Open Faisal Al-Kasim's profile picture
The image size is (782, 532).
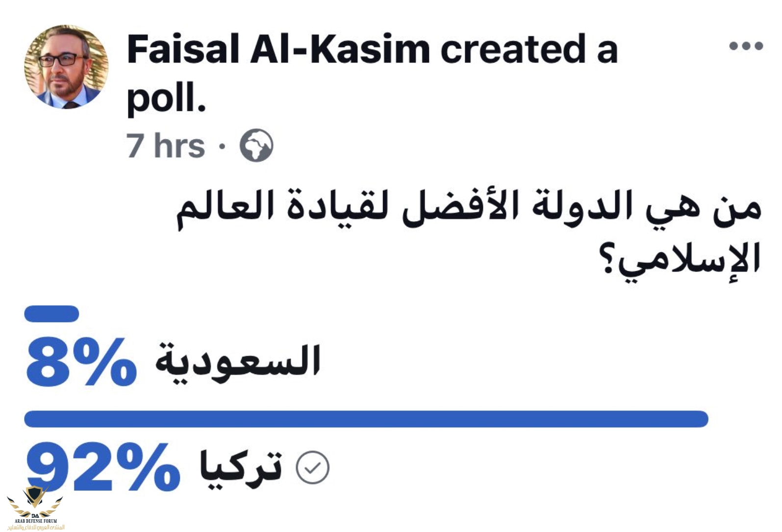pos(66,67)
